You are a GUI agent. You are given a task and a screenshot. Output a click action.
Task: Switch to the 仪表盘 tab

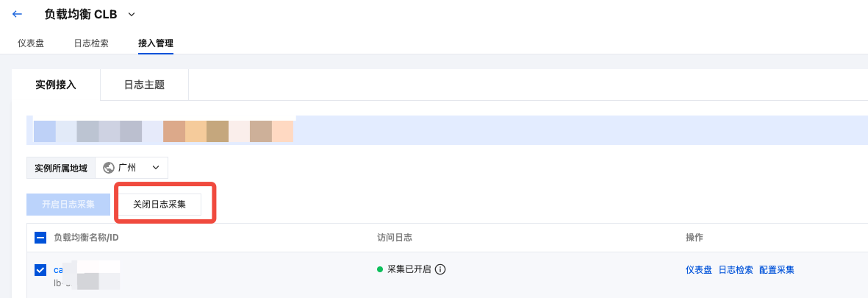[x=31, y=43]
